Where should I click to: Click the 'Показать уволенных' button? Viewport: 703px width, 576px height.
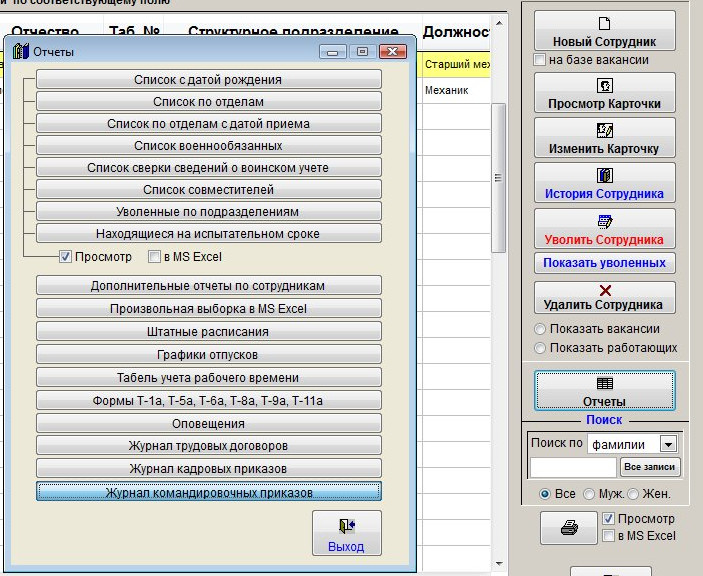click(x=605, y=263)
